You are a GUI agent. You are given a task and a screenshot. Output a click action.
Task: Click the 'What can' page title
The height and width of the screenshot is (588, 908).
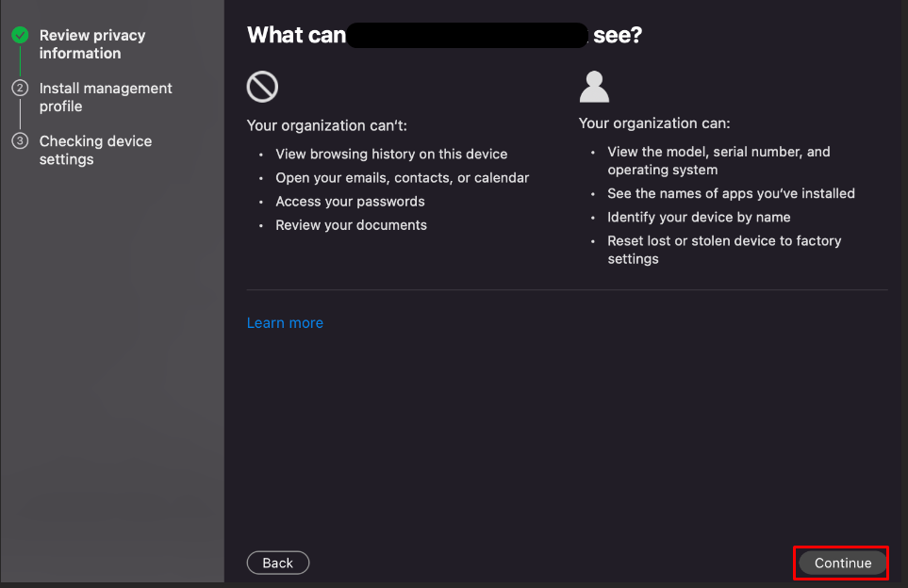coord(445,35)
